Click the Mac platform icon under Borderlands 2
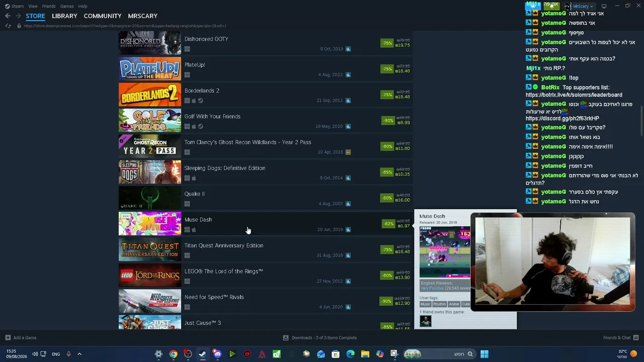 coord(194,101)
